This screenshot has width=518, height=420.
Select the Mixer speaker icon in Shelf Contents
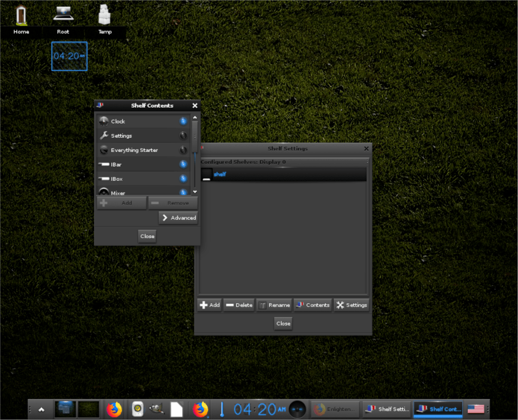(105, 193)
